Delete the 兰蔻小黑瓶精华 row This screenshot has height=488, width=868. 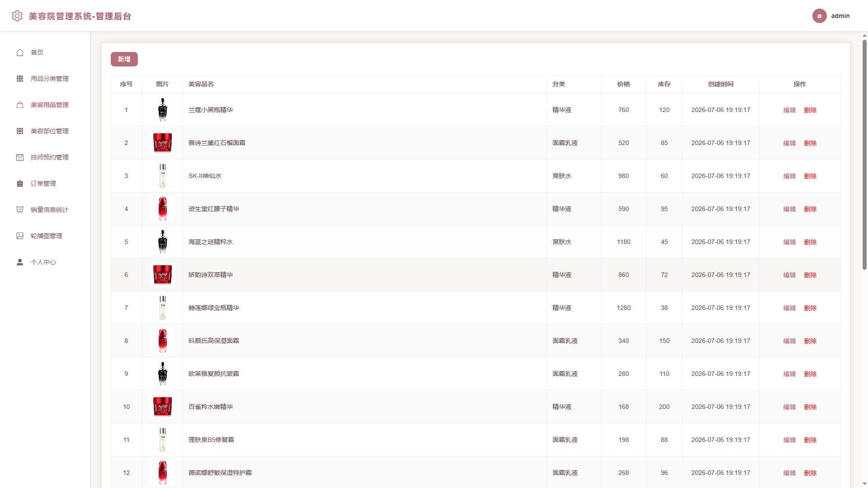[x=810, y=110]
